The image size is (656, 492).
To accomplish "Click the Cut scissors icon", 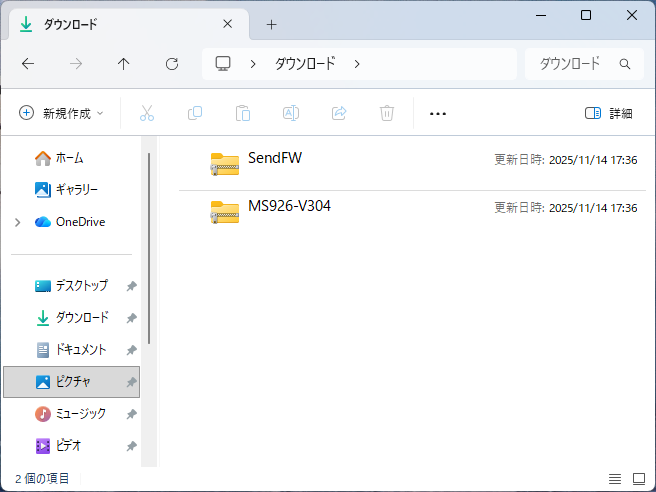I will click(x=147, y=113).
